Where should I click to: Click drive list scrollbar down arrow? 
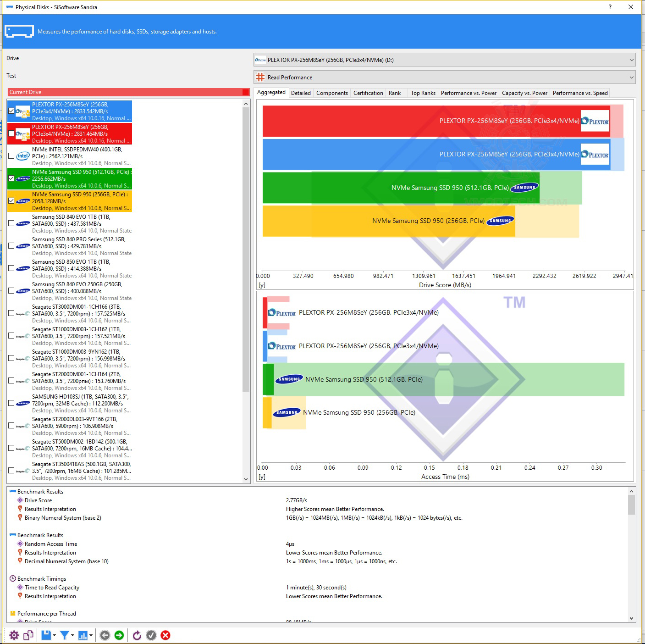pos(246,478)
